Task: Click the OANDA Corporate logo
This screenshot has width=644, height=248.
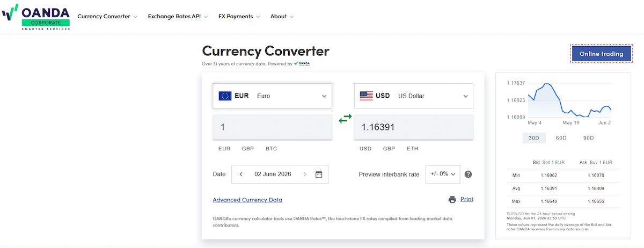Action: (x=36, y=16)
